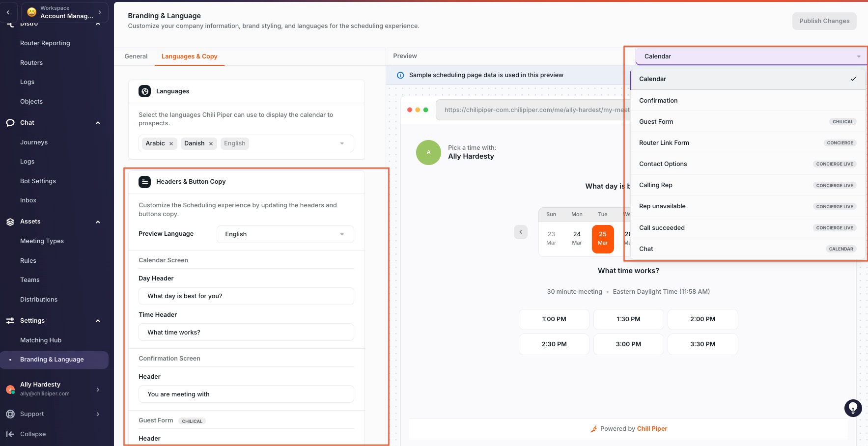Pick the 3:00 PM time slot
Viewport: 868px width, 446px height.
point(628,344)
